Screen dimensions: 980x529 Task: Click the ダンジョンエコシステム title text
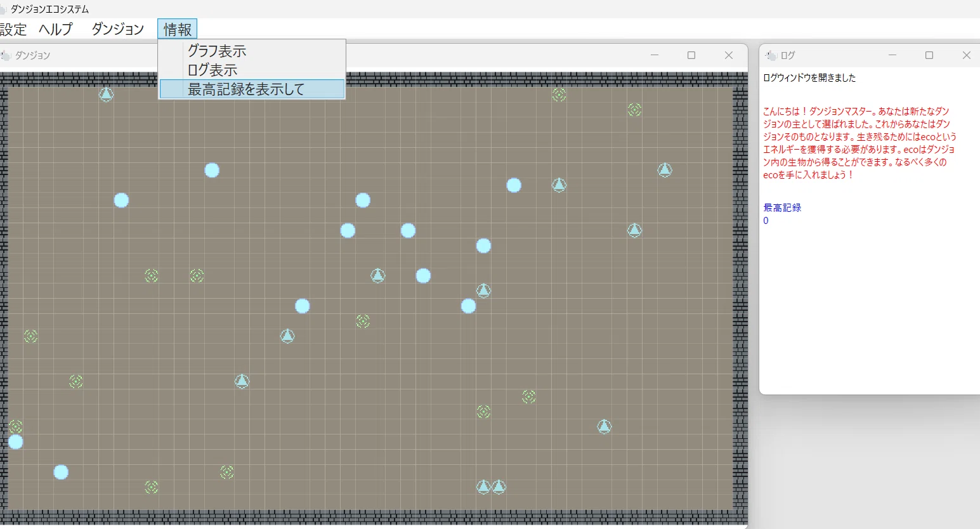coord(50,9)
